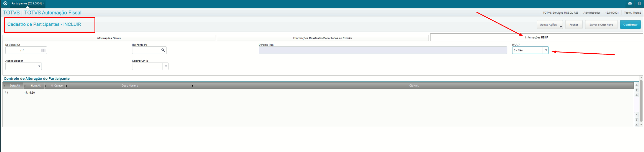Viewport: 644px width, 152px height.
Task: Open the help question-mark icon
Action: click(x=640, y=3)
